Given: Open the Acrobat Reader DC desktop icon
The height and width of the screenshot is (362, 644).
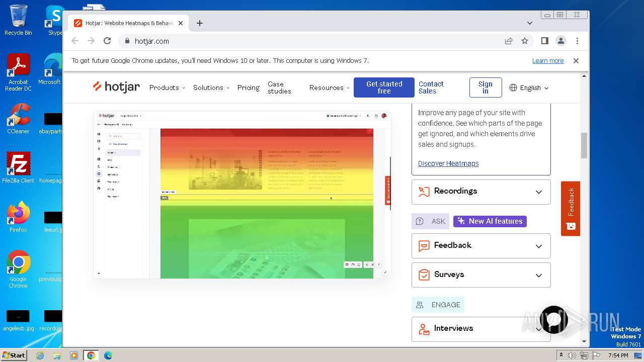Looking at the screenshot, I should click(18, 72).
